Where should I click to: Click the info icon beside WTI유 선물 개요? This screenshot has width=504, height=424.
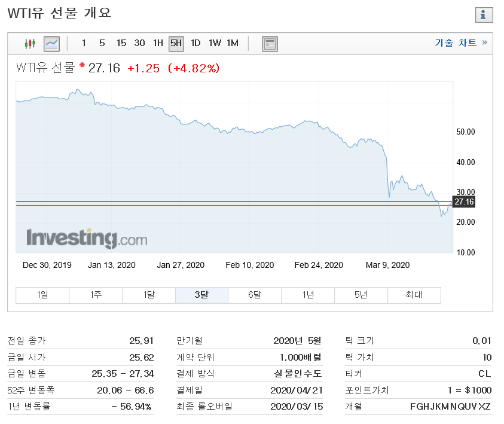(x=484, y=15)
